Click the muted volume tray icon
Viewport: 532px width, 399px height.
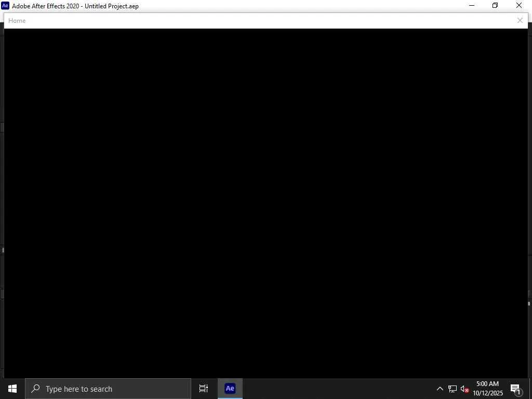[464, 389]
